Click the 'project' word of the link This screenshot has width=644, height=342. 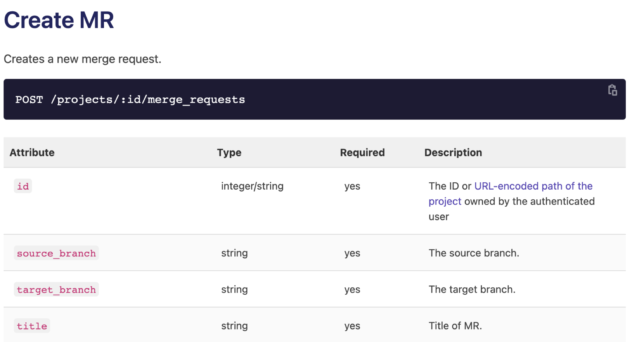(x=445, y=201)
